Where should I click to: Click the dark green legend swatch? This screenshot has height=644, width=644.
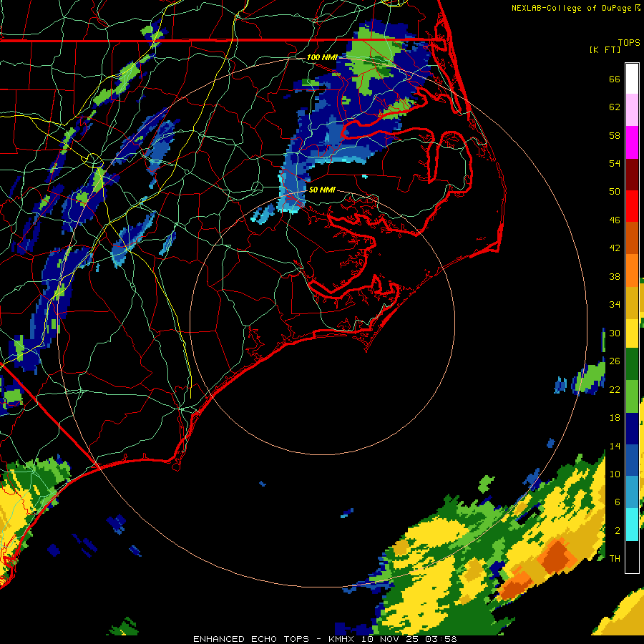[x=632, y=364]
